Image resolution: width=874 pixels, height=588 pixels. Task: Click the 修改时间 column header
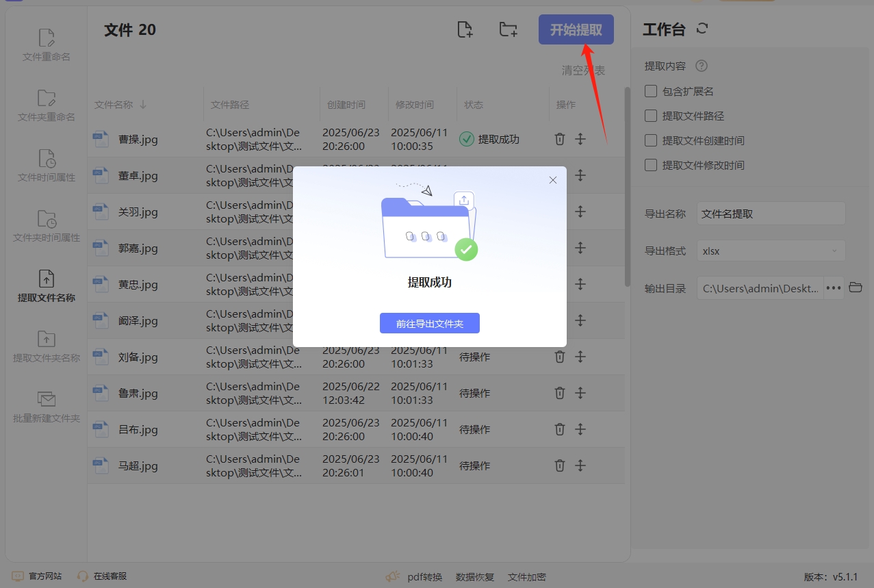tap(415, 105)
